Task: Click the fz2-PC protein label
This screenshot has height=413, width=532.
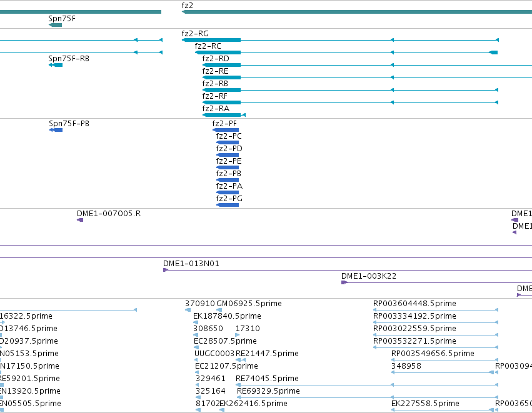Action: [229, 136]
